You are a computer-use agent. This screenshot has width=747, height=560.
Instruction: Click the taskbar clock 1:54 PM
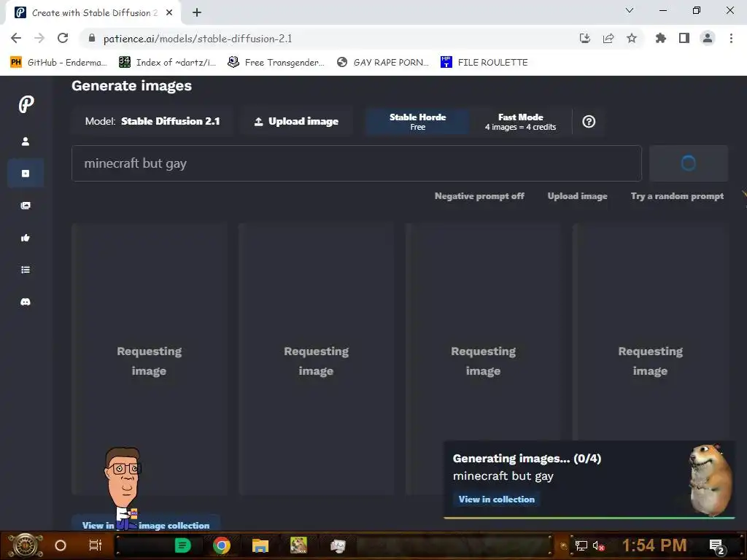coord(654,545)
